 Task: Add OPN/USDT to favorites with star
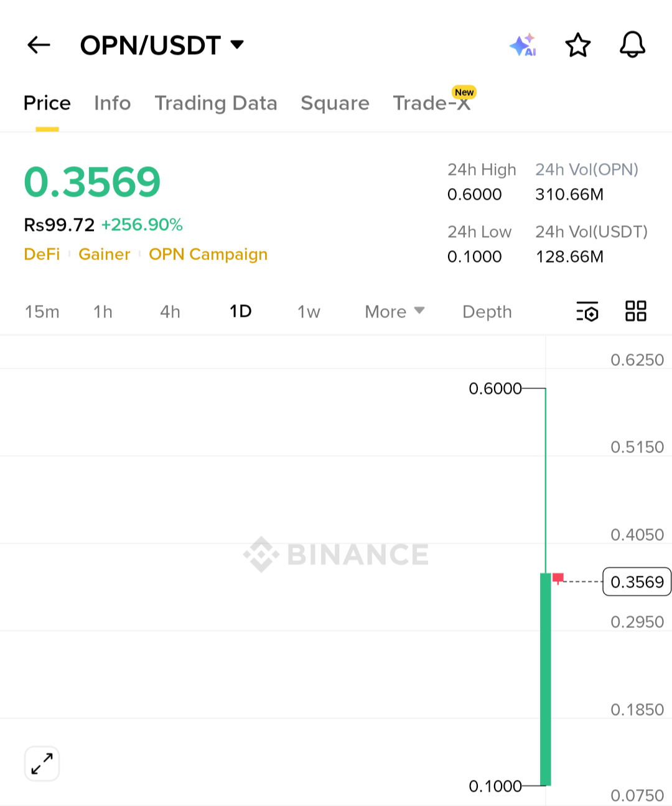pyautogui.click(x=577, y=45)
